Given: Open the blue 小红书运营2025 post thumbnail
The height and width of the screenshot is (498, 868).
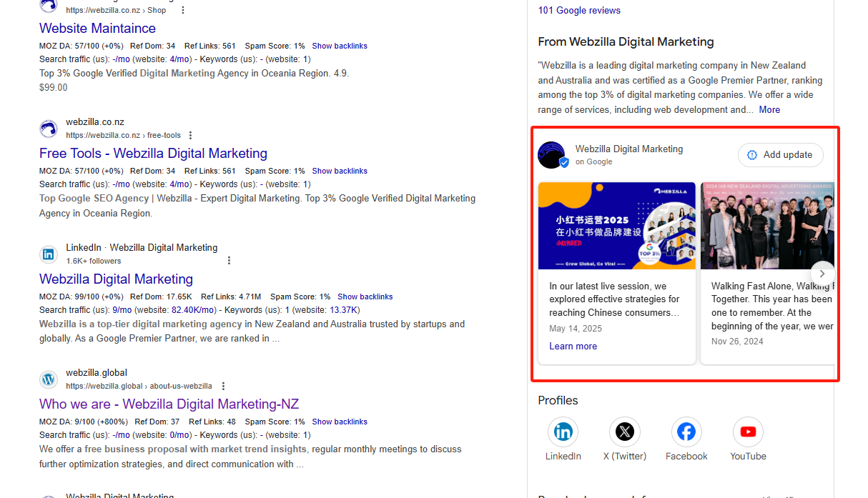Looking at the screenshot, I should [x=617, y=226].
